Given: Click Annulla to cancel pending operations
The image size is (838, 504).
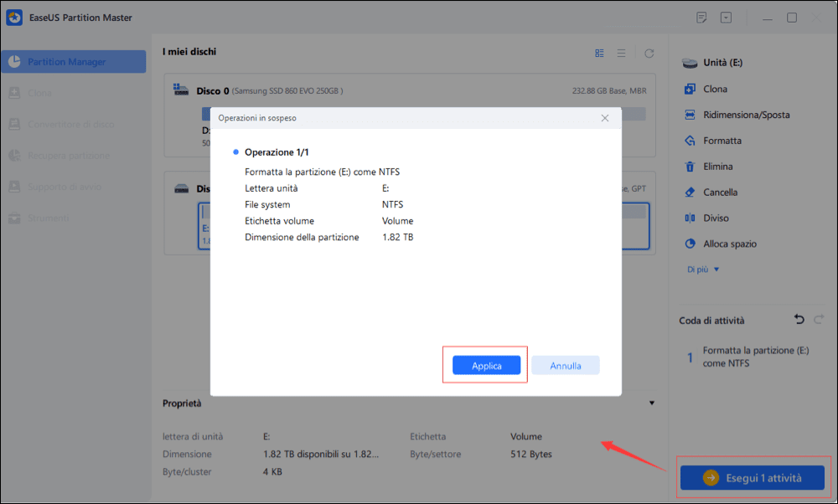Looking at the screenshot, I should point(566,366).
